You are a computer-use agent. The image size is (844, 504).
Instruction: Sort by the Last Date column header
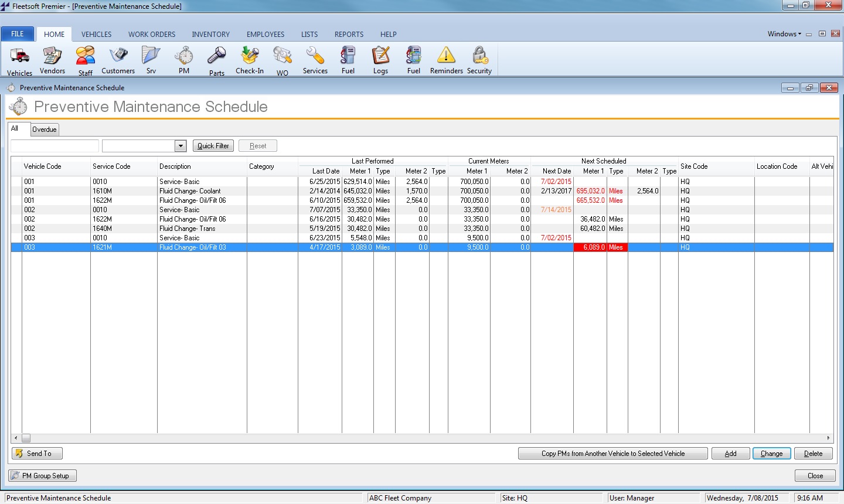(x=320, y=171)
